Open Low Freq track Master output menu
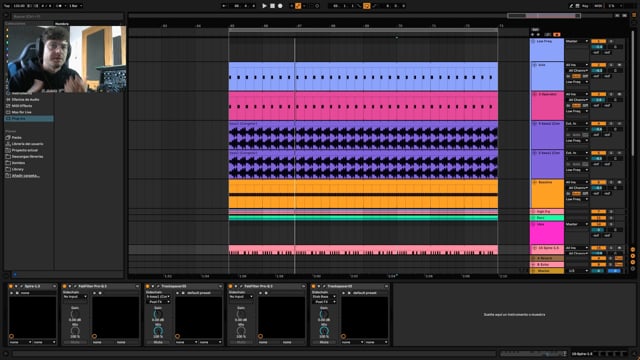640x360 pixels. pyautogui.click(x=577, y=41)
